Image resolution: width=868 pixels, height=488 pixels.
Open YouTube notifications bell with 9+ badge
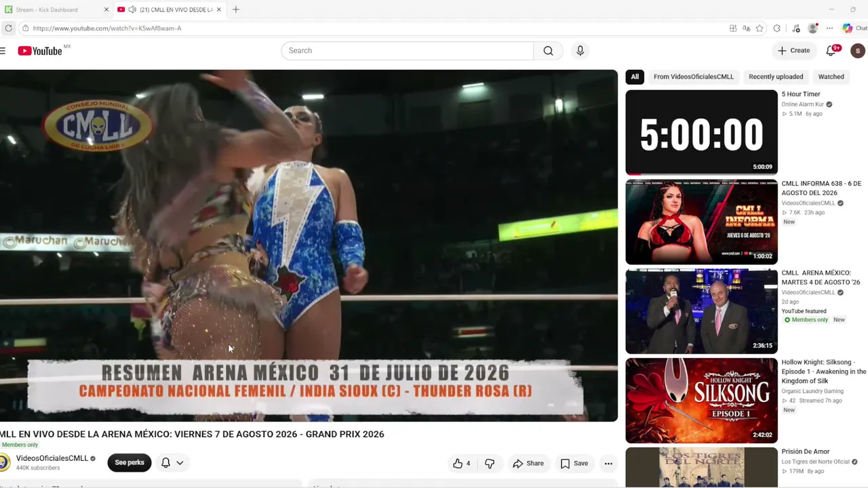tap(832, 51)
